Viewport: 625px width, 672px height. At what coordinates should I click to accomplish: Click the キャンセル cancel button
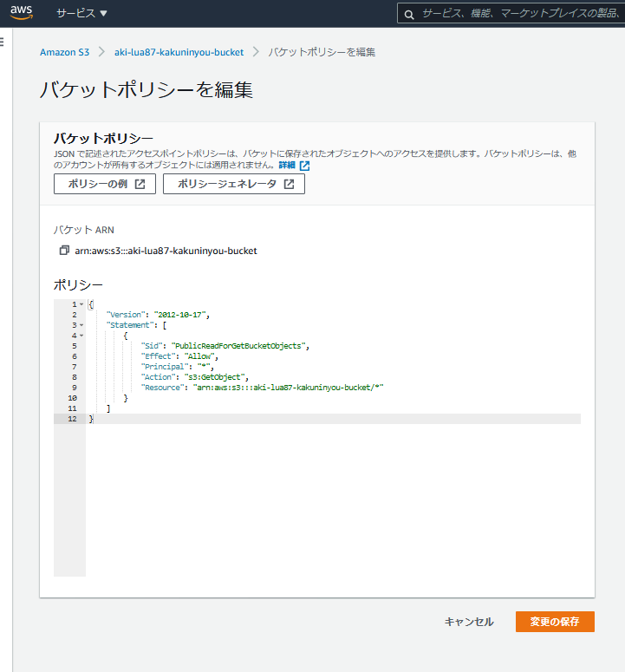tap(469, 622)
